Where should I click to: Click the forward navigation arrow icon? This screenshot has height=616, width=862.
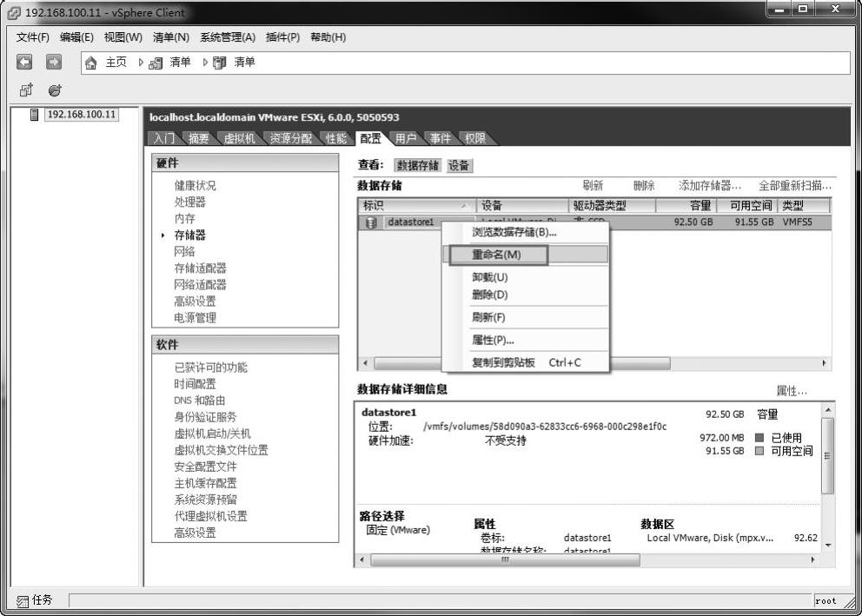(x=53, y=62)
